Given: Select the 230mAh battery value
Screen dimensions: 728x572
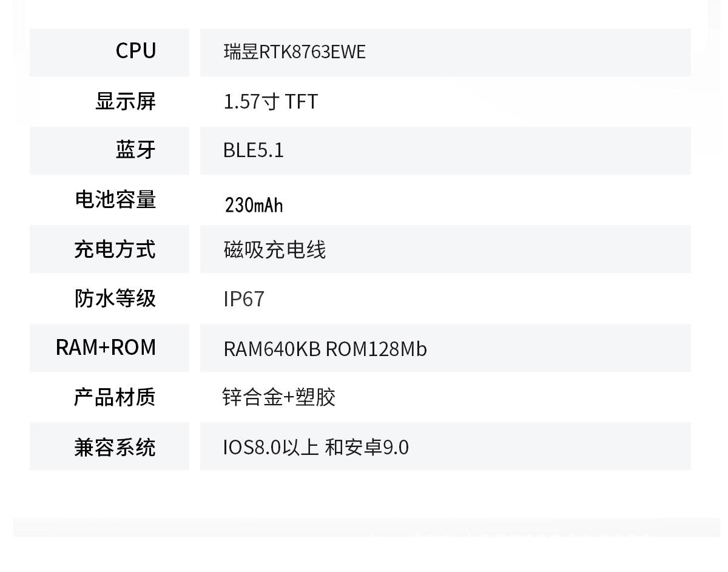Looking at the screenshot, I should click(x=254, y=205).
